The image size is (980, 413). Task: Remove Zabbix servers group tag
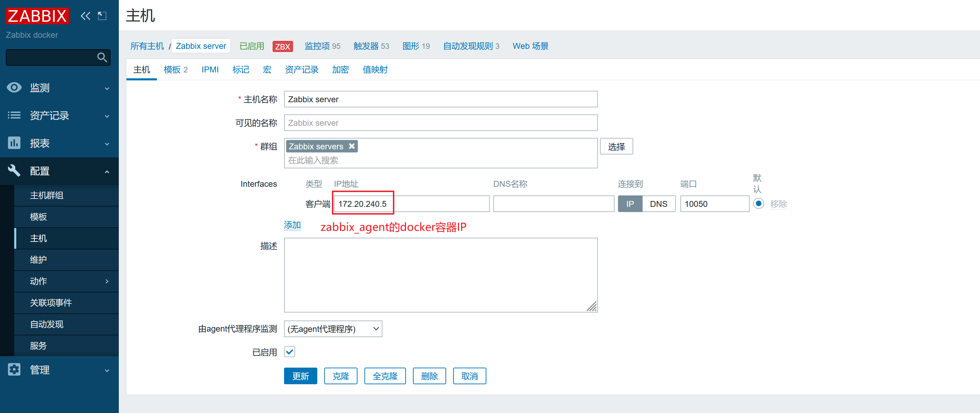(352, 146)
